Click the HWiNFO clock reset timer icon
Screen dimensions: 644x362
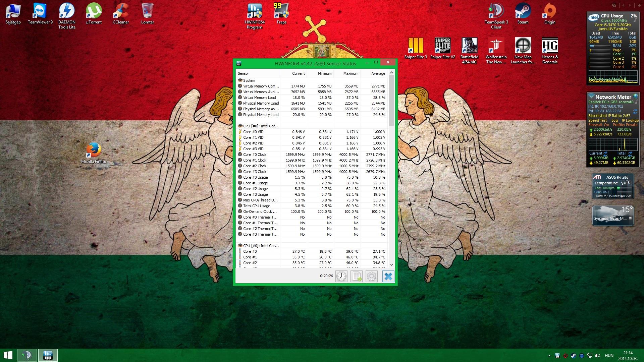pyautogui.click(x=341, y=276)
